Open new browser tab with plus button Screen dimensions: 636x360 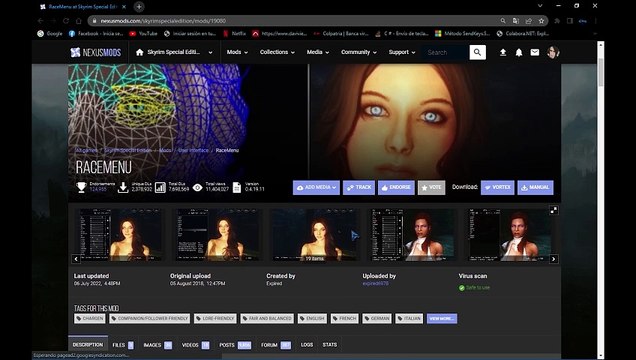pos(139,6)
